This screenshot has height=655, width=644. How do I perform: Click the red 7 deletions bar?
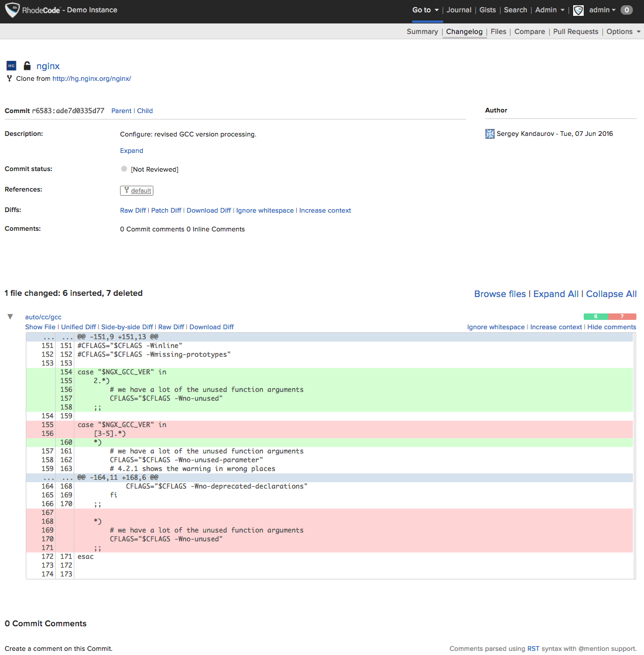pyautogui.click(x=622, y=316)
